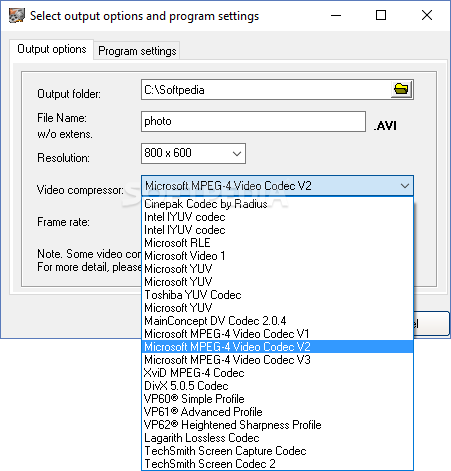Click the application icon in title bar
The height and width of the screenshot is (471, 451).
(16, 16)
